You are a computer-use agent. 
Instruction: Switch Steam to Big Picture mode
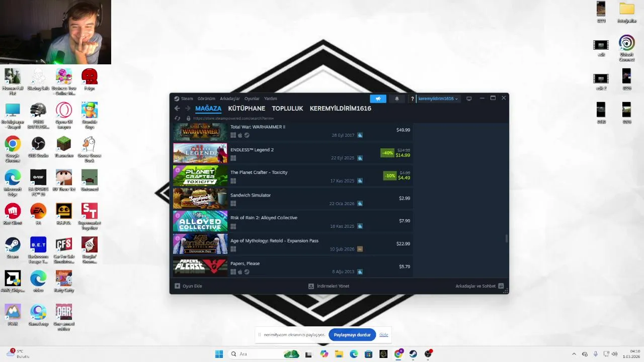click(469, 99)
